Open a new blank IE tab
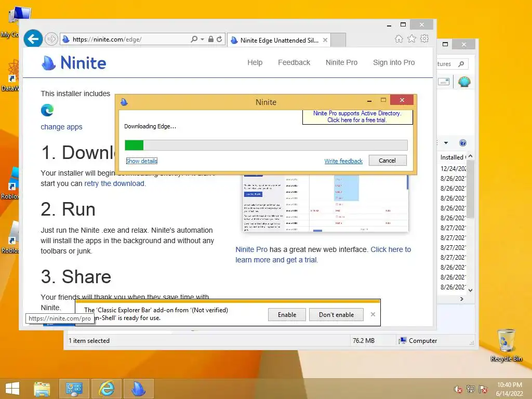Image resolution: width=532 pixels, height=399 pixels. point(338,40)
